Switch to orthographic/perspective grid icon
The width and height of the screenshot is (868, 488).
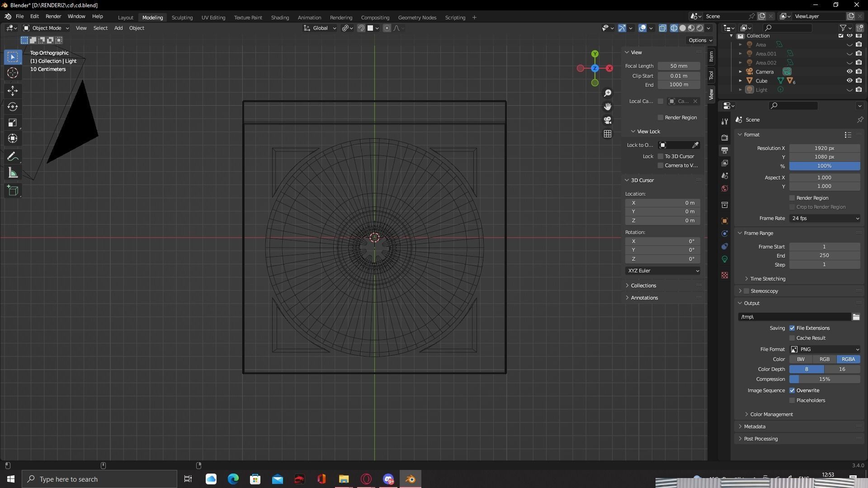coord(608,134)
